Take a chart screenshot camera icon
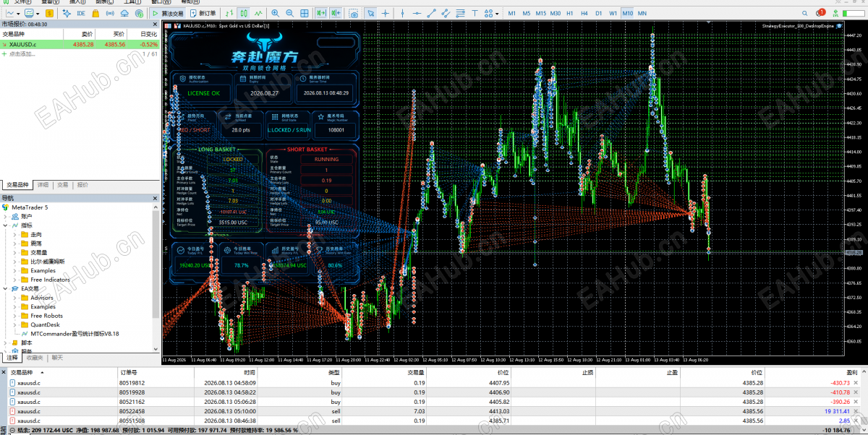Viewport: 868px width, 435px height. (354, 13)
